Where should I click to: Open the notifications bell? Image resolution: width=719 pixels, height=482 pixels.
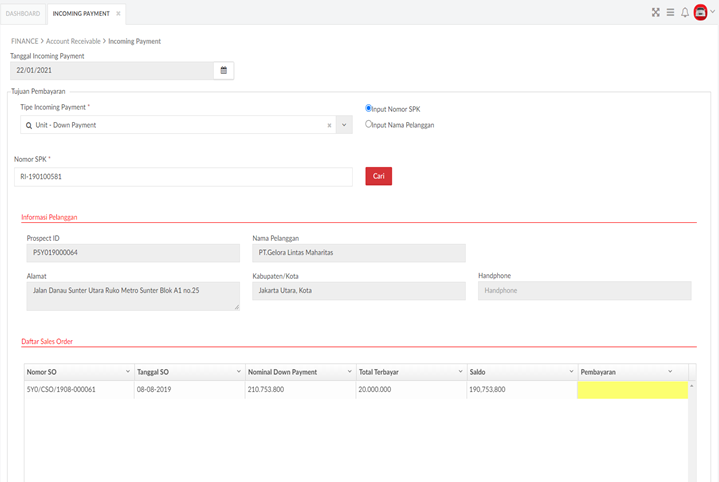(x=685, y=12)
